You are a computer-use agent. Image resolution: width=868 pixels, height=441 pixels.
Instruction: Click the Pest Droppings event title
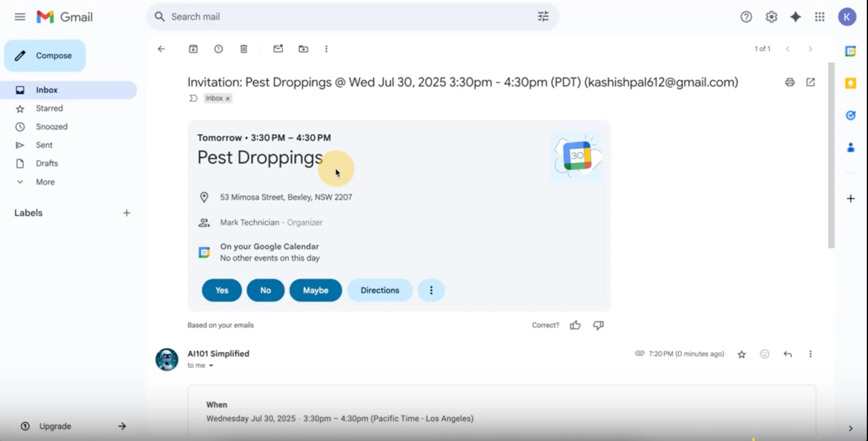(260, 158)
